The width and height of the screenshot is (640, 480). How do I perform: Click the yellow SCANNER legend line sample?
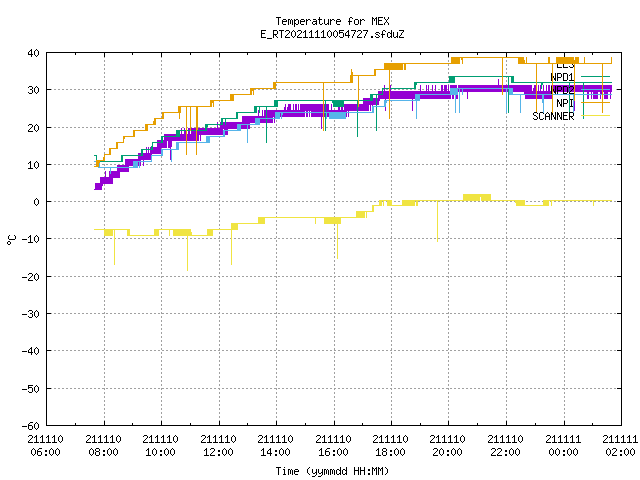pyautogui.click(x=596, y=116)
